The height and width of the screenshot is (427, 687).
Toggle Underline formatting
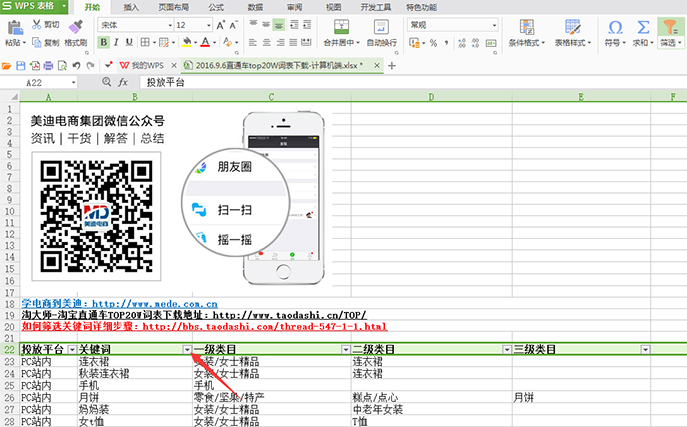pos(129,42)
